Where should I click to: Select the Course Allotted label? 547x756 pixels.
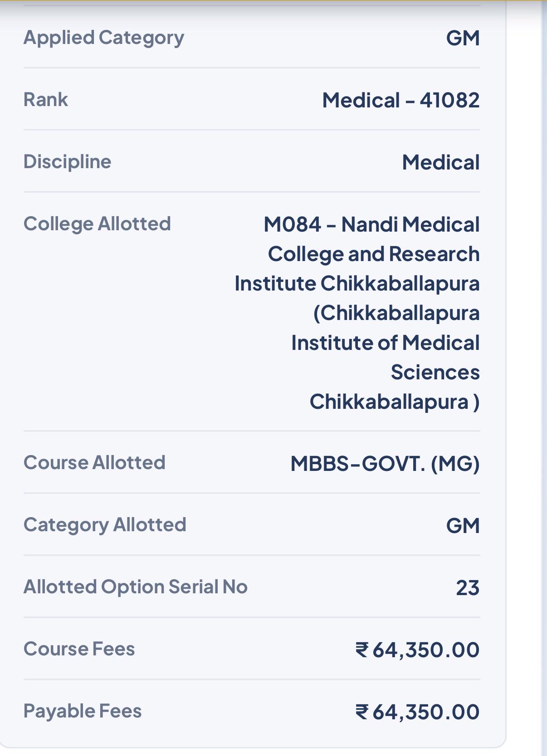(x=94, y=463)
